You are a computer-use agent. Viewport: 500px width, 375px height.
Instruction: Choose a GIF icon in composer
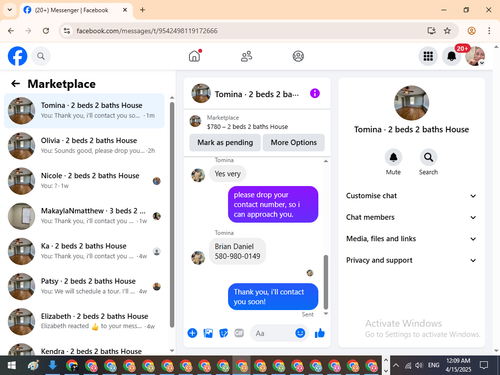pos(239,333)
